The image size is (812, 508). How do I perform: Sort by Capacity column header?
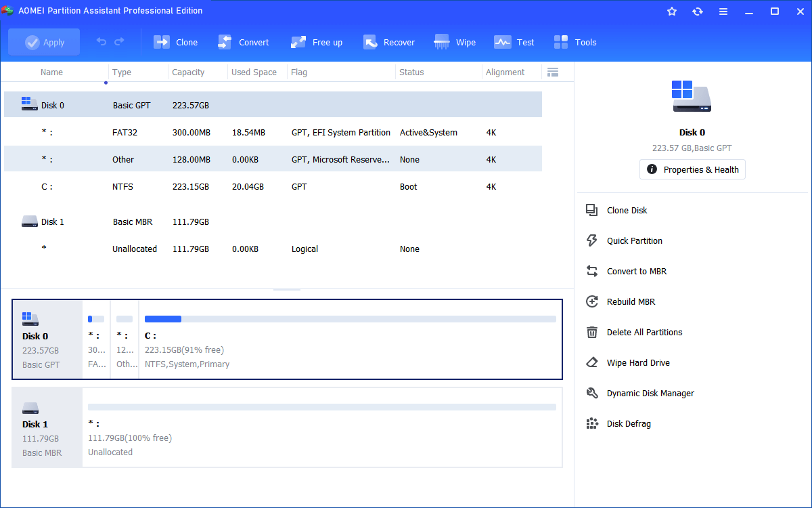(x=188, y=72)
